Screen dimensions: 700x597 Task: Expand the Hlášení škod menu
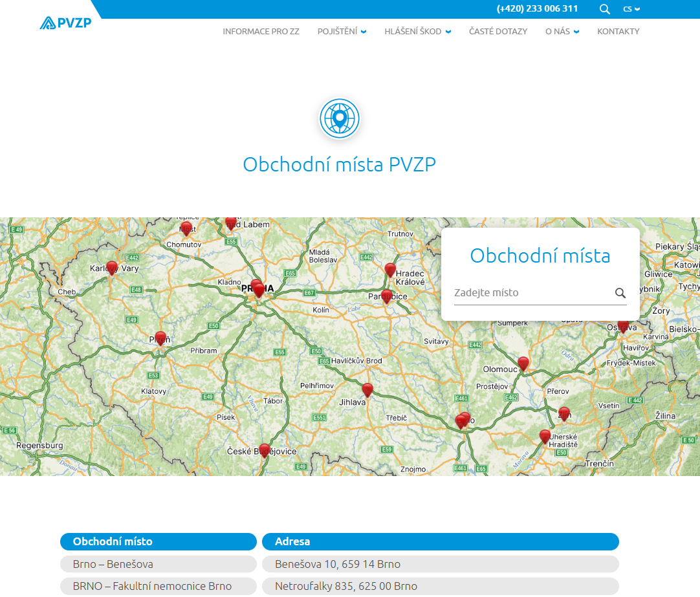pos(418,31)
